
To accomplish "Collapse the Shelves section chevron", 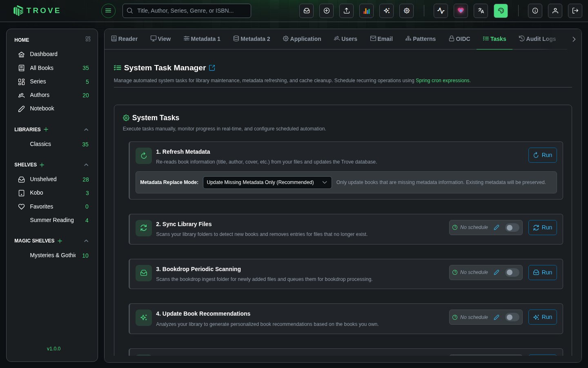I will pos(86,165).
